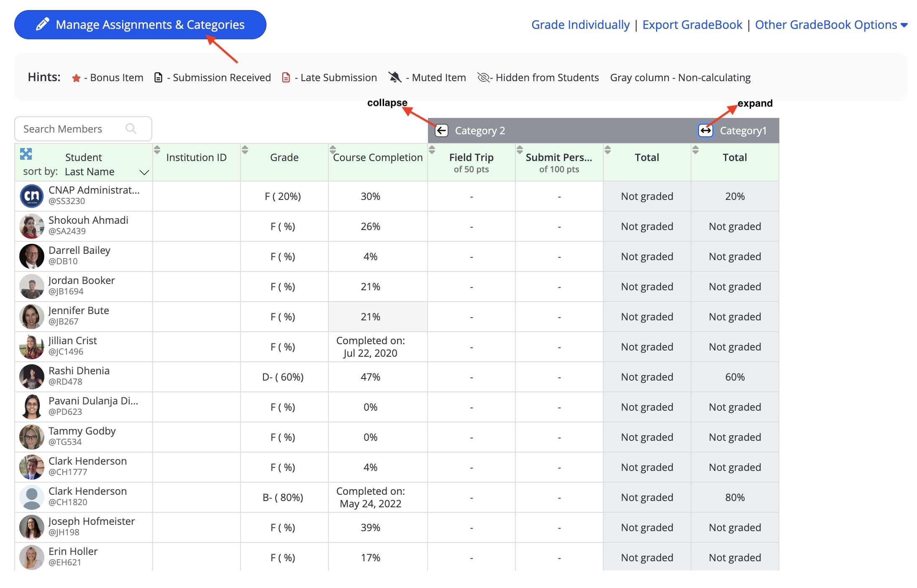Open Grade Individually link
917x588 pixels.
tap(580, 25)
